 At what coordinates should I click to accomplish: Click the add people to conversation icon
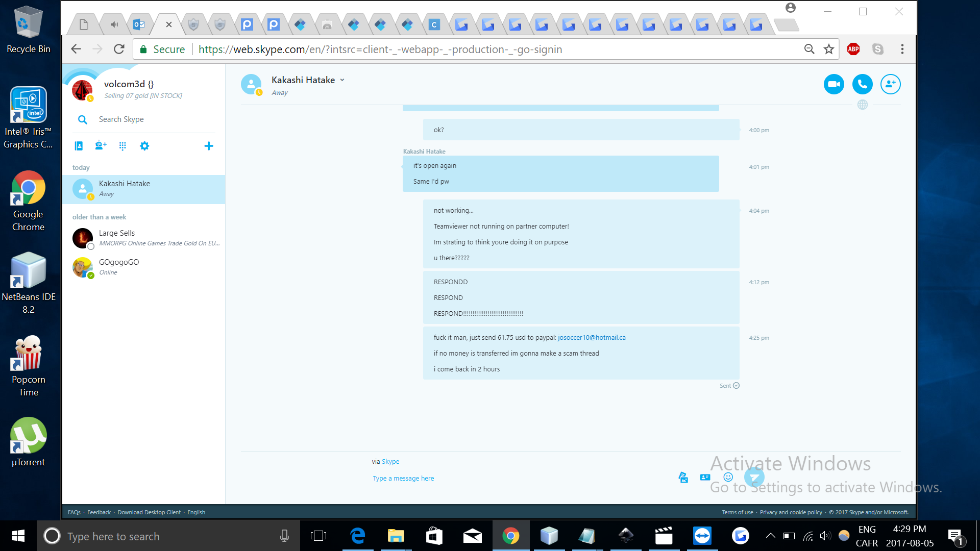[x=890, y=84]
